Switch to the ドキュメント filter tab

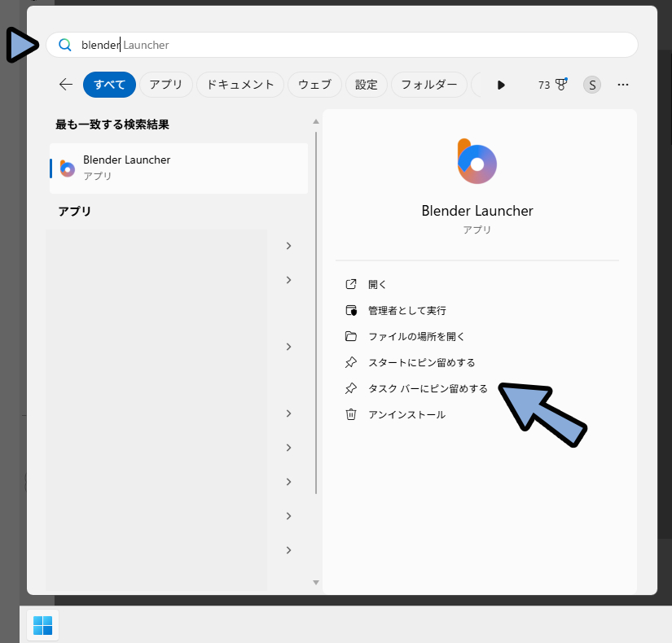240,85
